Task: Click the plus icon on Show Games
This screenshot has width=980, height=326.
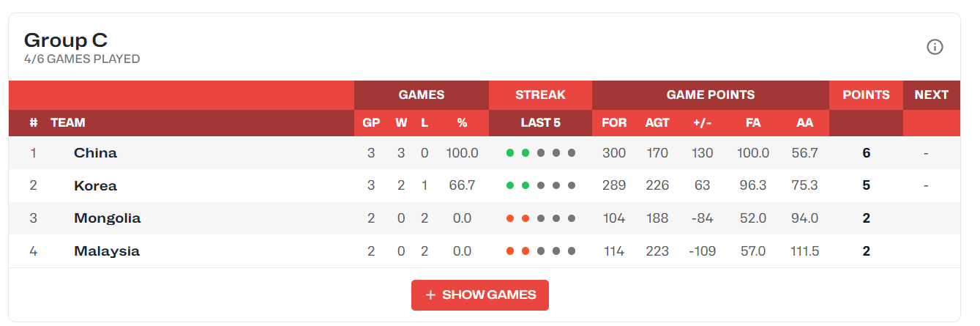Action: coord(430,295)
